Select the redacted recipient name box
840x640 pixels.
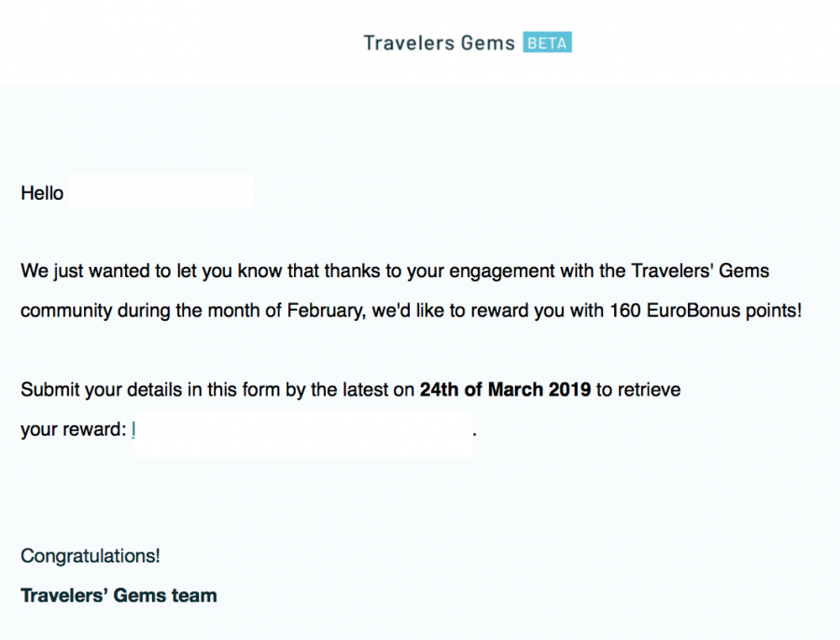pos(161,192)
